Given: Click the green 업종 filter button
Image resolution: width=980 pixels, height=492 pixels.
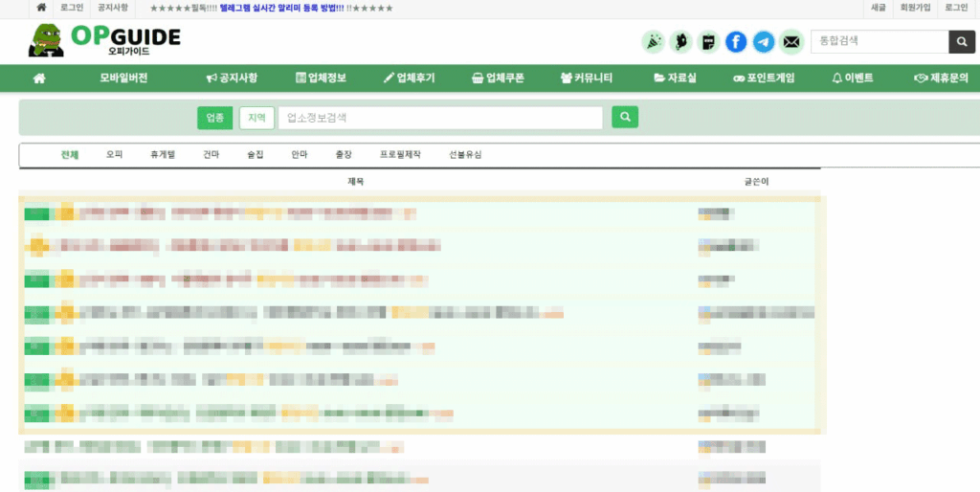Looking at the screenshot, I should pos(215,118).
